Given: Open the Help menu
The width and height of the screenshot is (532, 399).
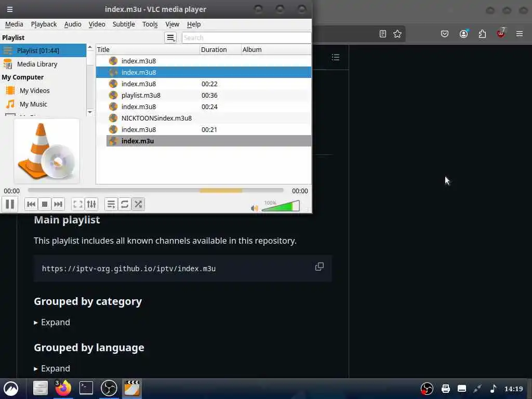Looking at the screenshot, I should coord(194,24).
